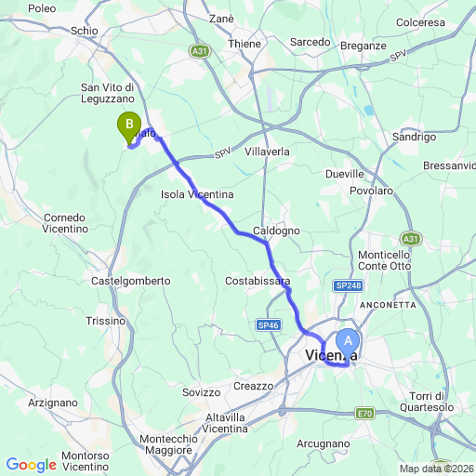Select the A31 highway shield near Monticello
Image resolution: width=476 pixels, height=476 pixels.
411,239
